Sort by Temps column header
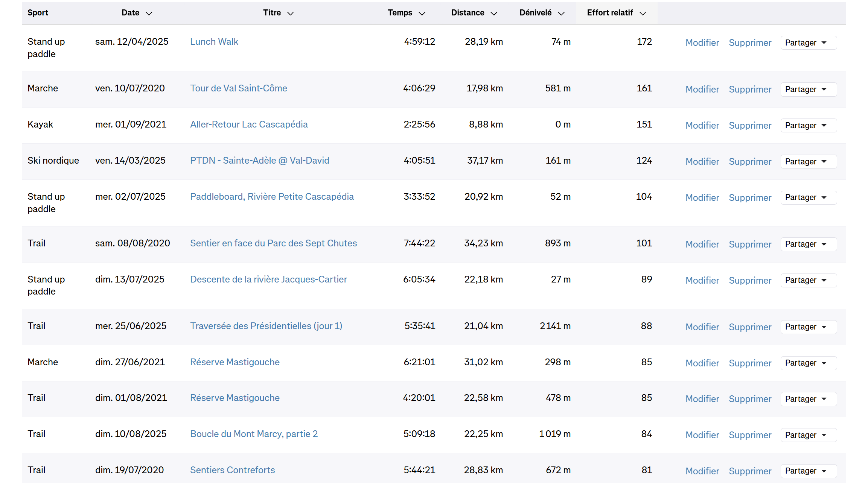Screen dimensions: 868x483 coord(406,13)
